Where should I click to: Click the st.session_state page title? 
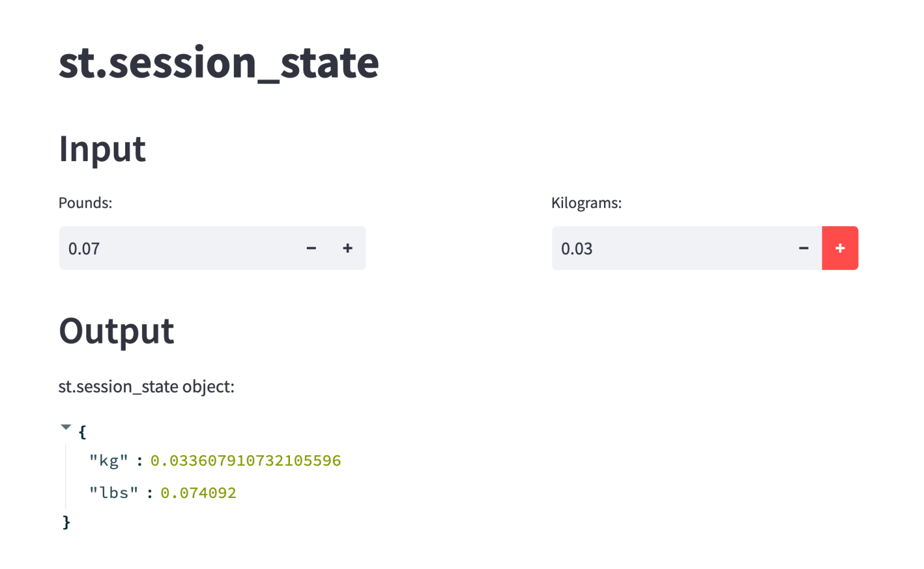[x=218, y=63]
